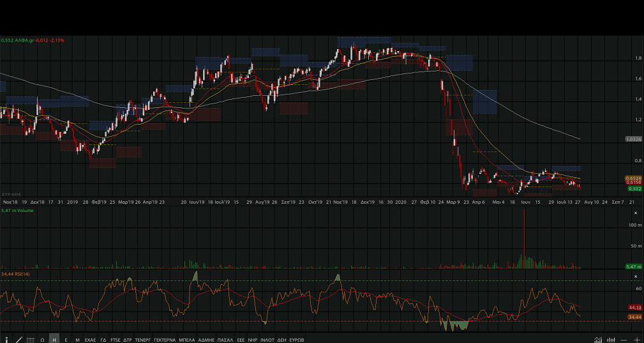Viewport: 644px width, 343px height.
Task: Close the Volume panel
Action: coord(636,213)
